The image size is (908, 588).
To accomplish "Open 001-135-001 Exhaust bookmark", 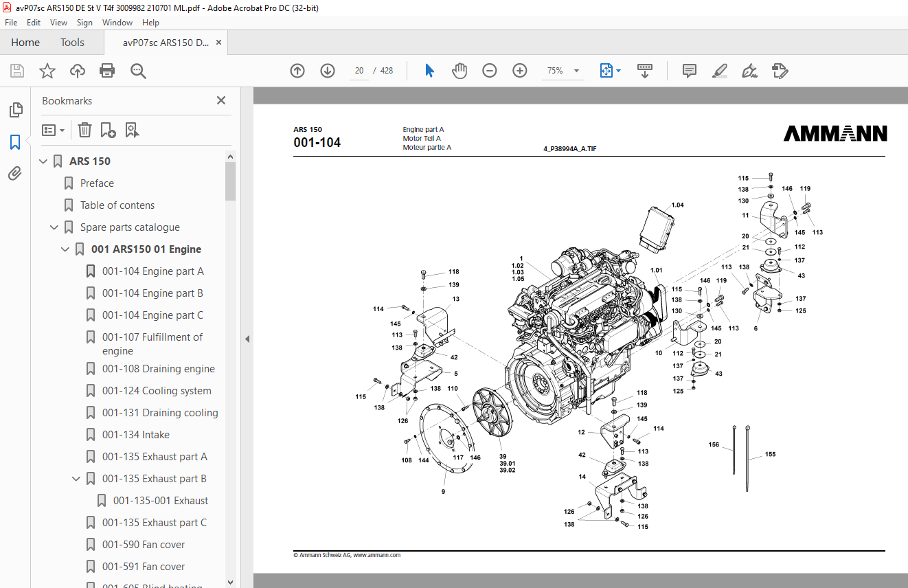I will [161, 501].
